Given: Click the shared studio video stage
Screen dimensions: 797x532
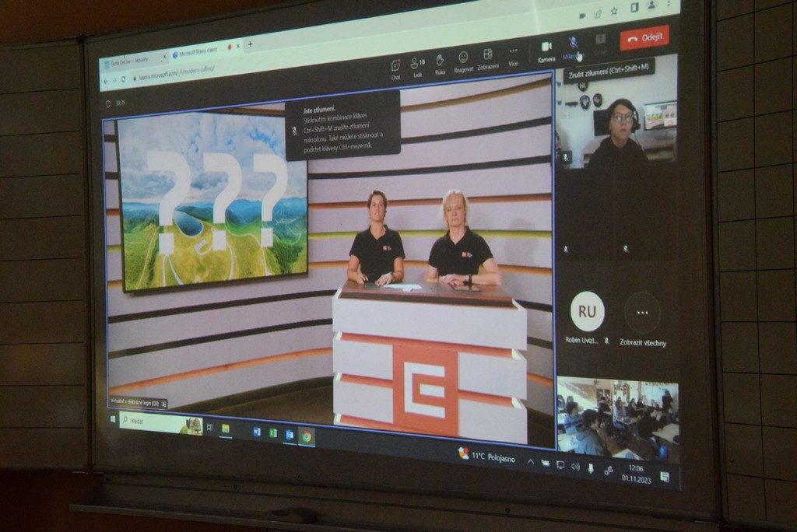Looking at the screenshot, I should [329, 260].
